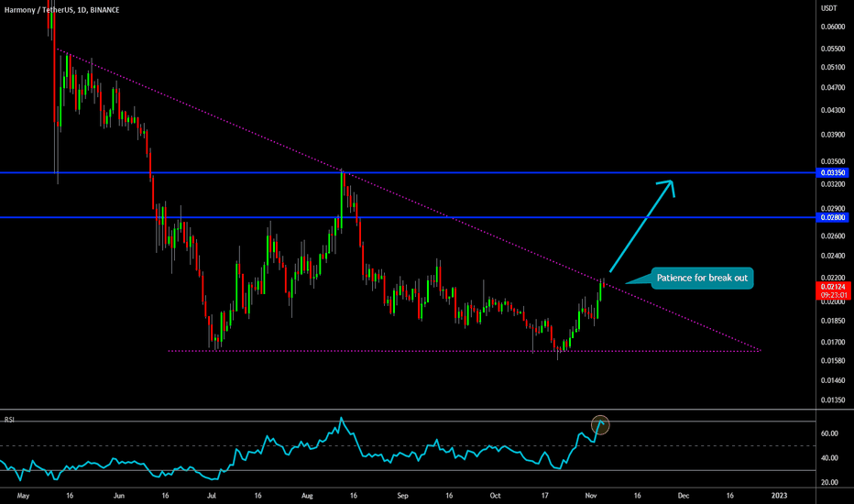This screenshot has height=504, width=854.
Task: Click the 2023 label on time axis
Action: pyautogui.click(x=780, y=496)
